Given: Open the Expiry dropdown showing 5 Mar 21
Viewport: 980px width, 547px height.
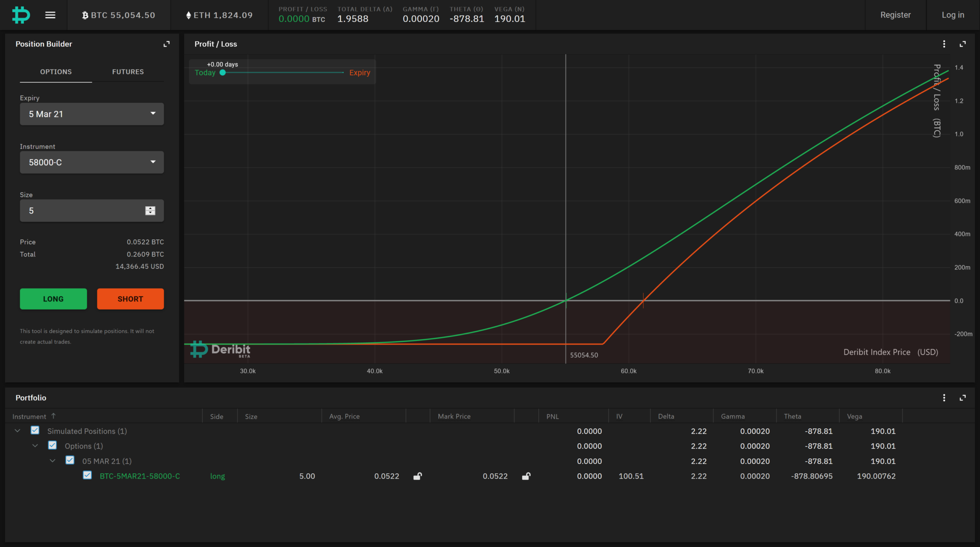Looking at the screenshot, I should pos(91,114).
